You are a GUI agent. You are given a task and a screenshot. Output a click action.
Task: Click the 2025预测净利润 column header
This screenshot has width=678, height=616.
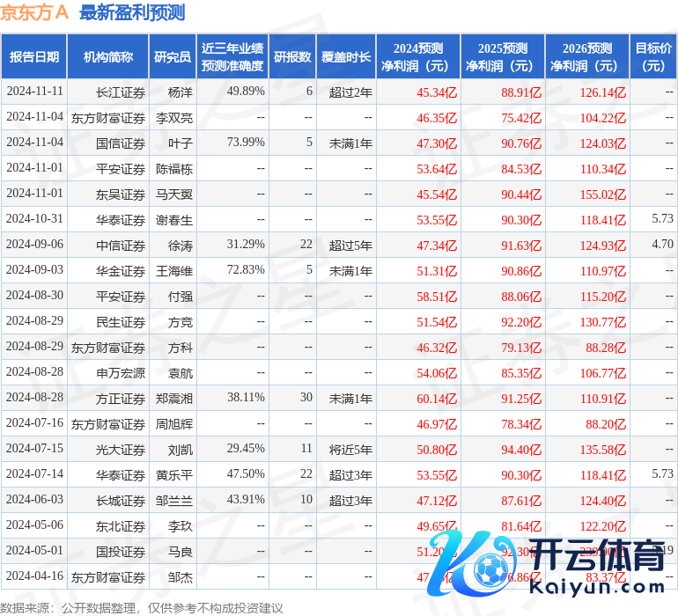502,57
